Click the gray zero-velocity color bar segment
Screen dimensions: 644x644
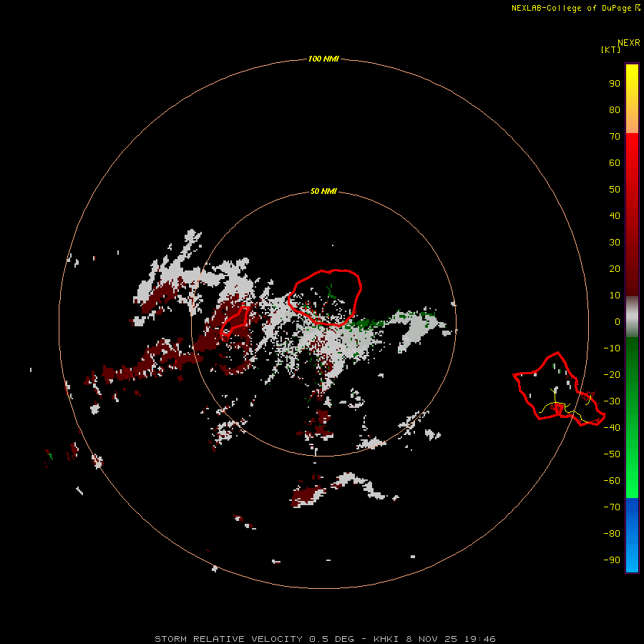632,317
